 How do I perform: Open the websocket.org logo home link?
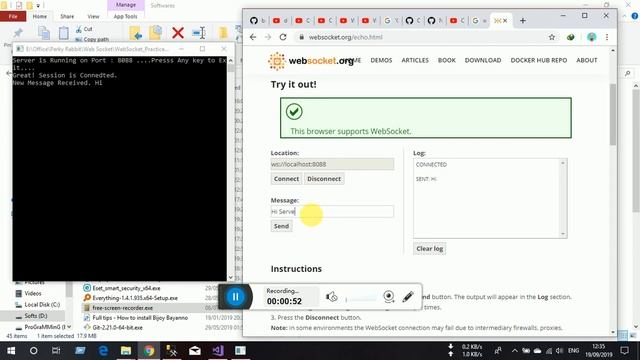point(311,61)
